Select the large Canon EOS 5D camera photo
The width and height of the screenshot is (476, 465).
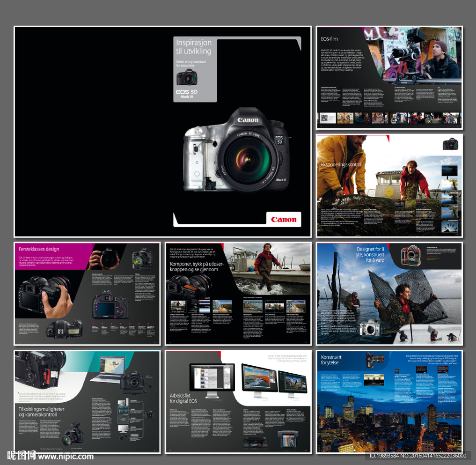click(237, 150)
